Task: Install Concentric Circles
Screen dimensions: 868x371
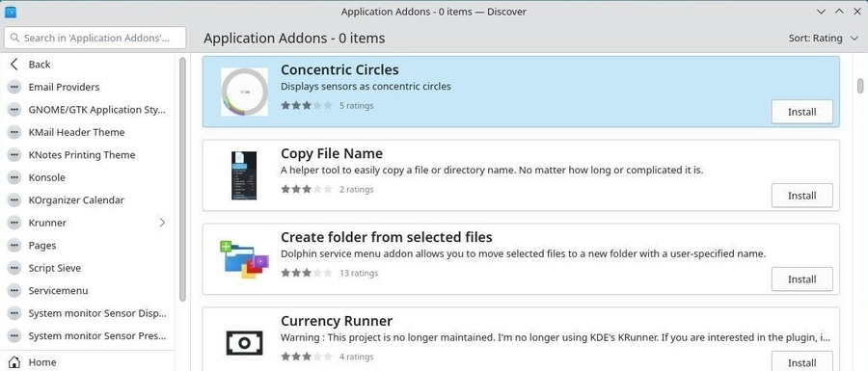Action: 802,112
